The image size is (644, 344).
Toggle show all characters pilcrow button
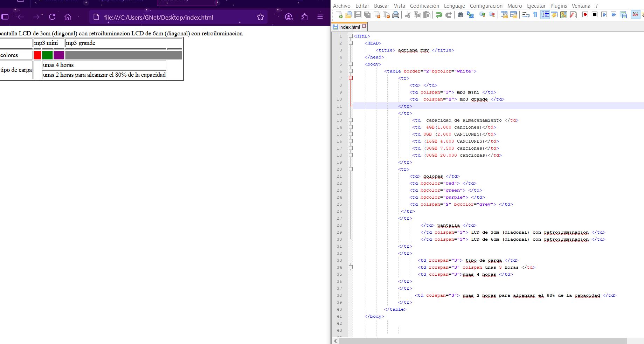(535, 15)
